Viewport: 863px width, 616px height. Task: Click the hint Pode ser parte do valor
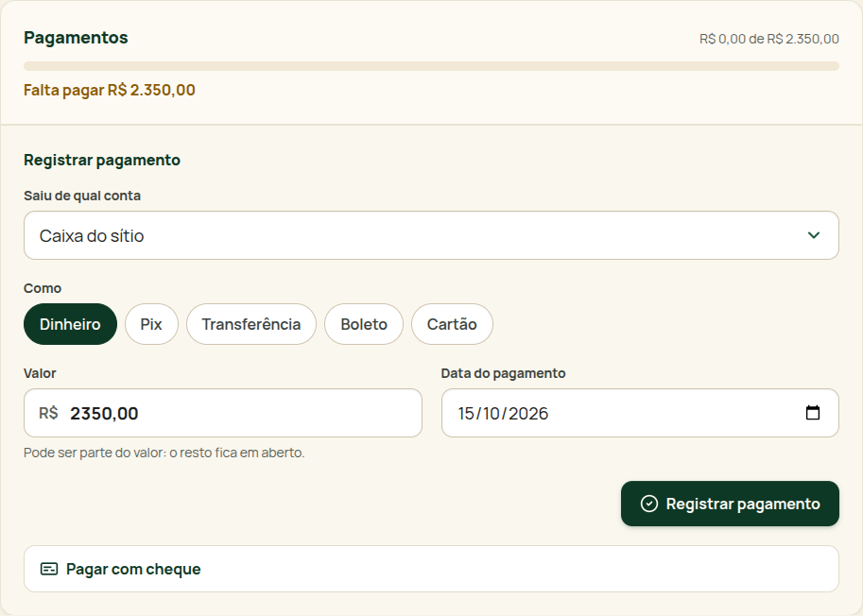click(164, 453)
